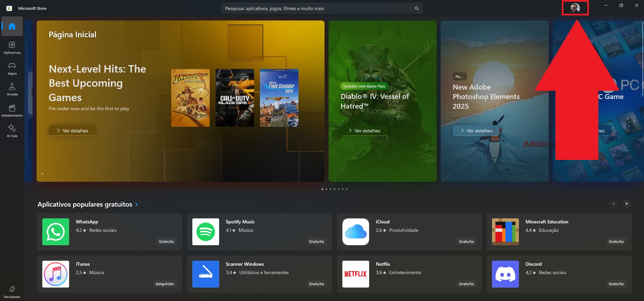View details for Diablo IV Vessel of Hatred
Viewport: 644px width, 301px height.
tap(364, 131)
